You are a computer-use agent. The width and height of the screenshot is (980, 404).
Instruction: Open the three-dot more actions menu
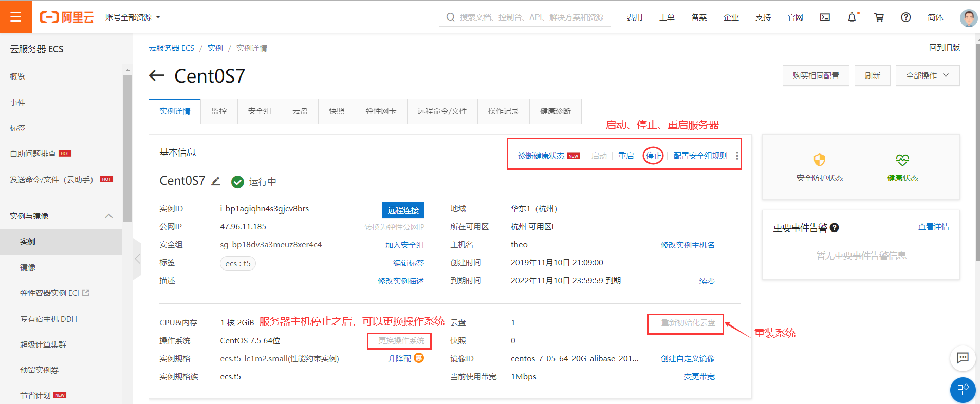(737, 156)
